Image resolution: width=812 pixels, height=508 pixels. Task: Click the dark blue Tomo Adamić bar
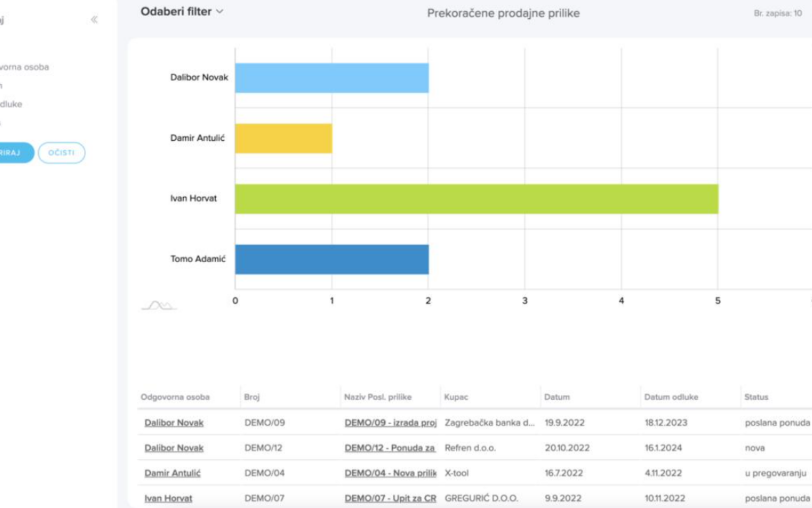pos(331,259)
